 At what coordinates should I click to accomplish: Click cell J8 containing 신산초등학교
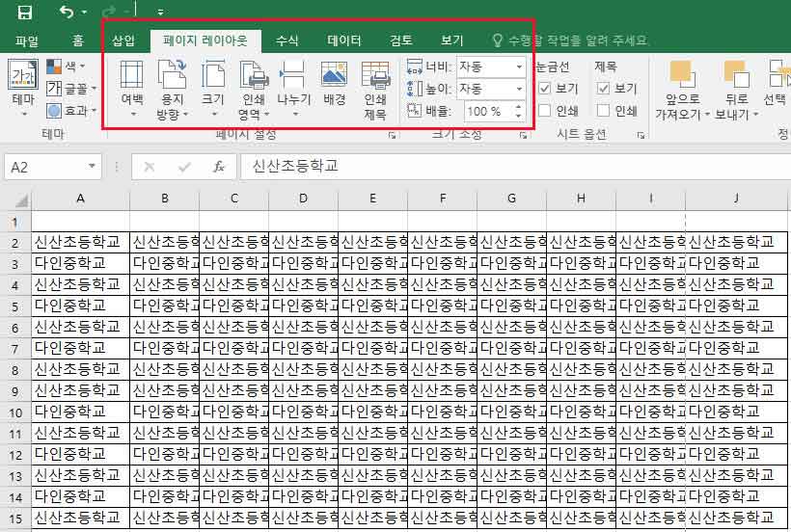tap(736, 369)
